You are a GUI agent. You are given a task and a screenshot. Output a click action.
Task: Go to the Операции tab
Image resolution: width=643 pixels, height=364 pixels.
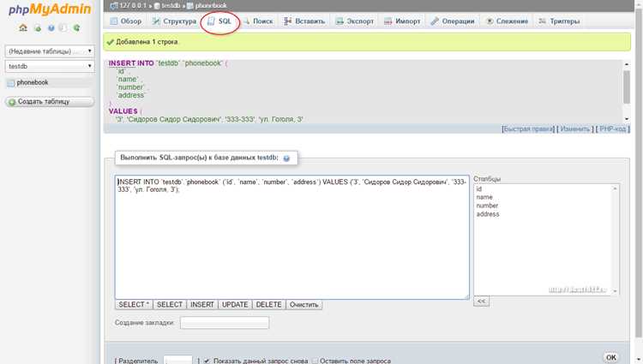(453, 21)
